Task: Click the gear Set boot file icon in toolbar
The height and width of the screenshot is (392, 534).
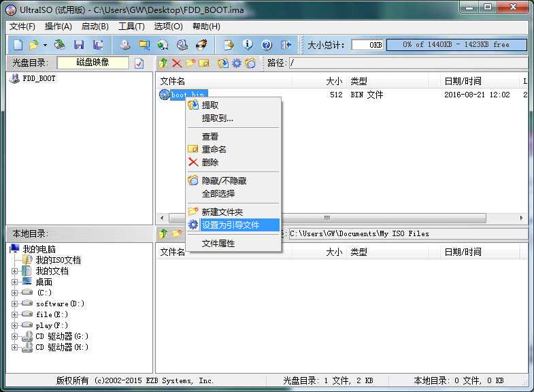Action: pos(236,63)
